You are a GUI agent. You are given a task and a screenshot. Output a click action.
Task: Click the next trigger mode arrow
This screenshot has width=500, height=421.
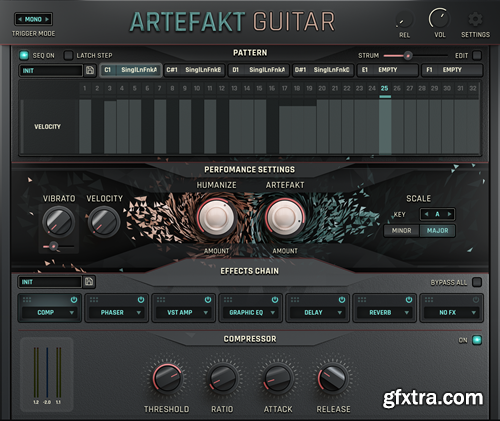pos(47,19)
